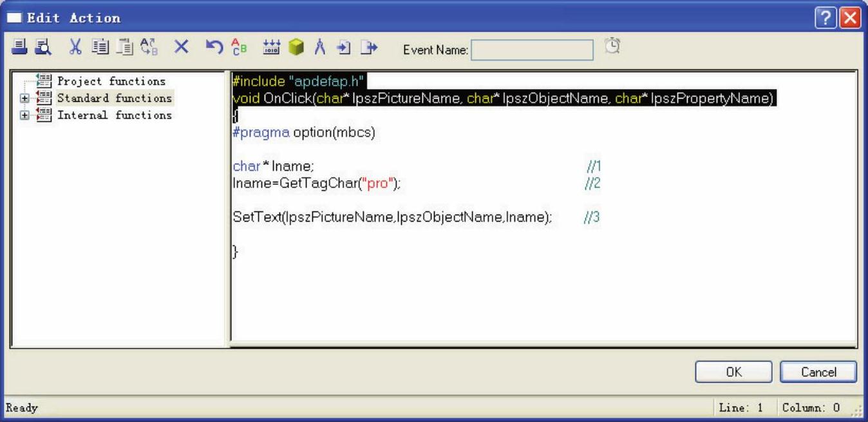
Task: Open Print Preview from the toolbar
Action: [x=43, y=47]
